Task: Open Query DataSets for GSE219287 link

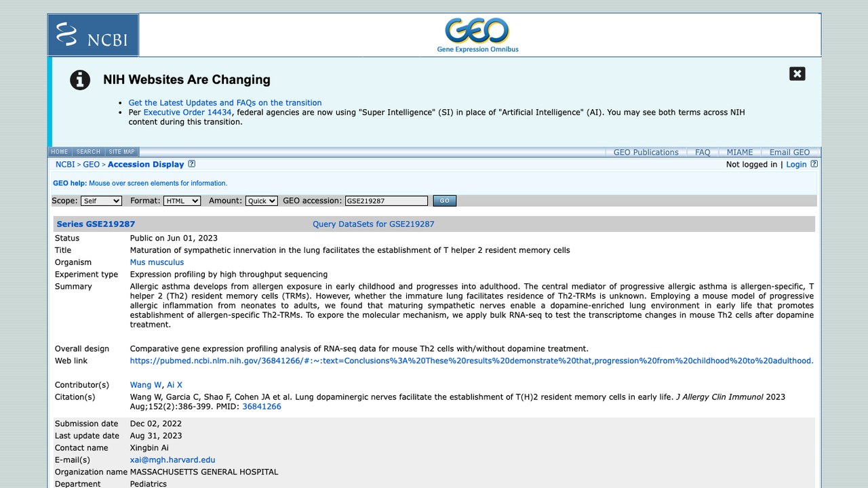Action: coord(374,224)
